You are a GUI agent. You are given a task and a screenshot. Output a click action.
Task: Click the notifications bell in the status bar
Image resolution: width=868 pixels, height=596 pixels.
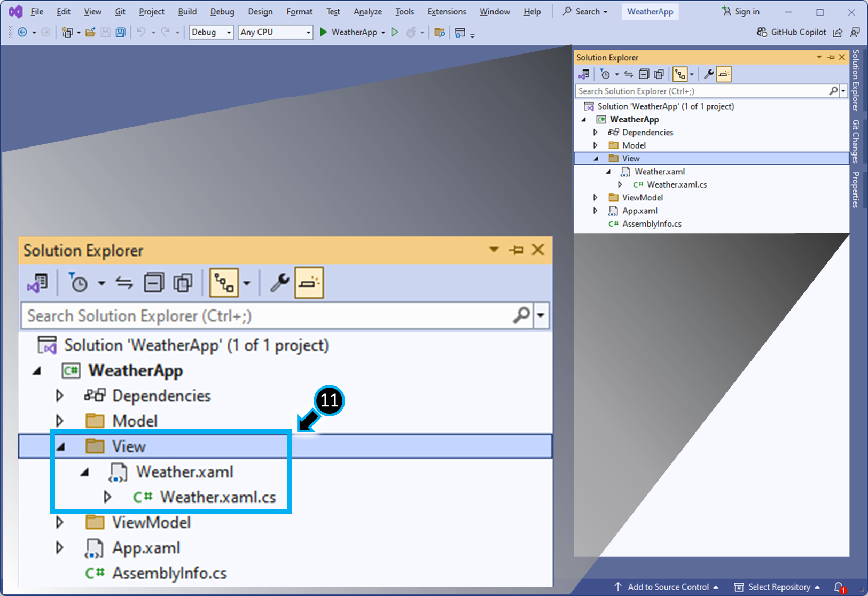tap(839, 587)
